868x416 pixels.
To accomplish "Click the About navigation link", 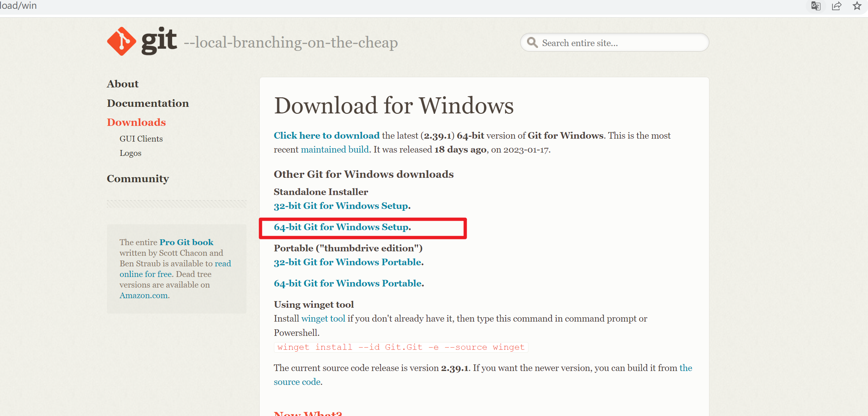I will (122, 84).
